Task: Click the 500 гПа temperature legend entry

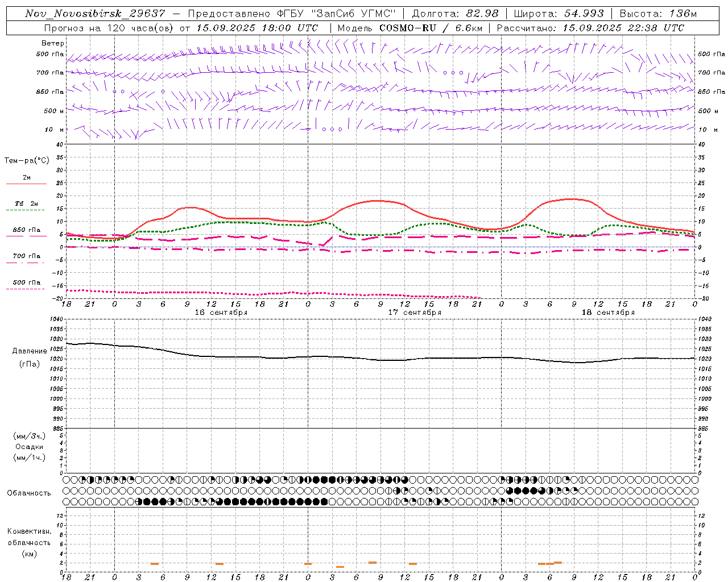Action: [x=27, y=284]
